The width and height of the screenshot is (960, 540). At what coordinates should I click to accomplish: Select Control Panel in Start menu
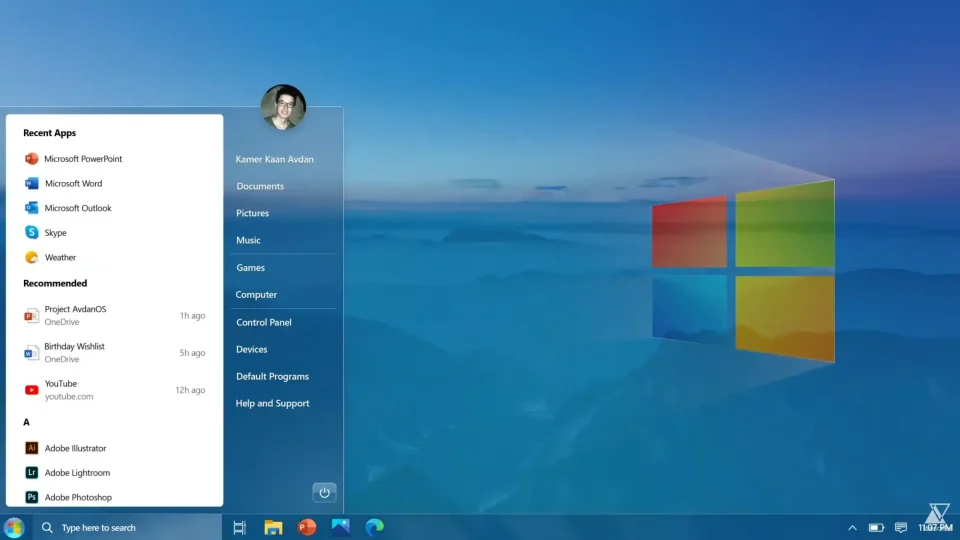pos(264,322)
